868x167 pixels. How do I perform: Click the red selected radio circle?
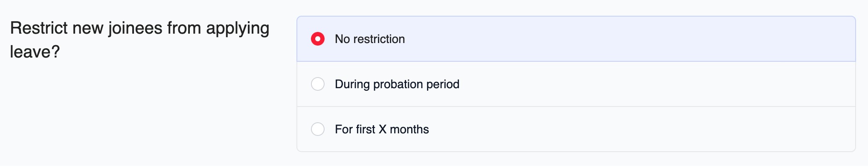[x=318, y=39]
